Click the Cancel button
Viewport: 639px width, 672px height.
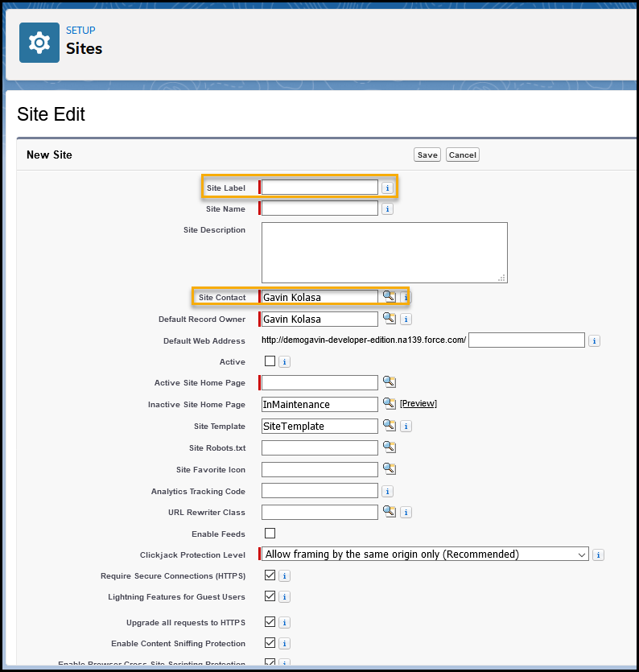(463, 155)
